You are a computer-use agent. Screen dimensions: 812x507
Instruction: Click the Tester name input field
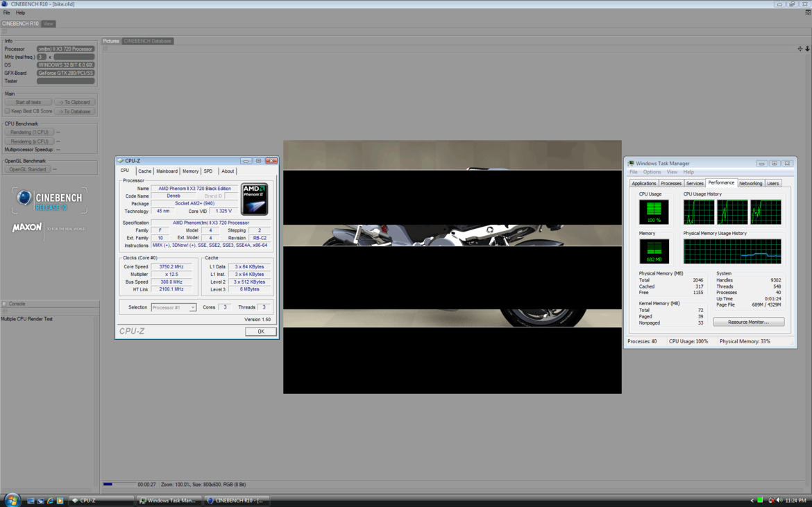tap(66, 81)
